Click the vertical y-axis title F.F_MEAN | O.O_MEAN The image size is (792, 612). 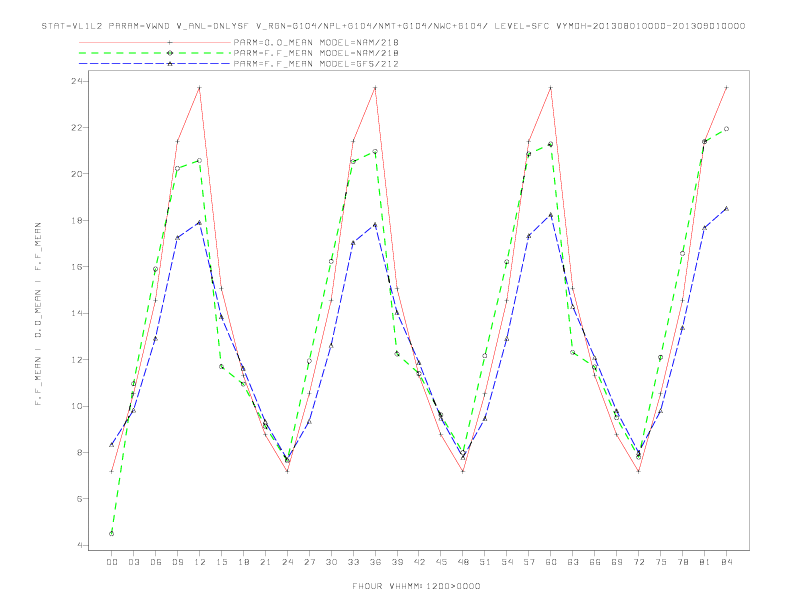pos(38,314)
